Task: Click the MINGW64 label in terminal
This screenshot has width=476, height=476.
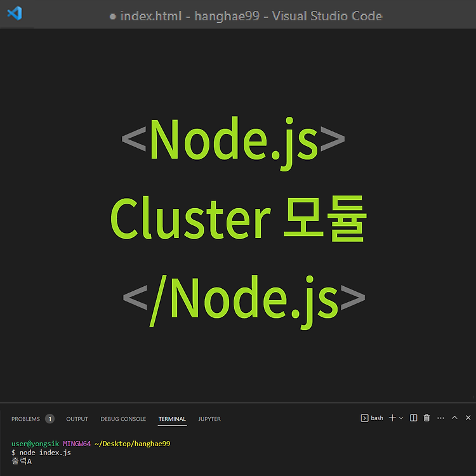Action: (77, 444)
